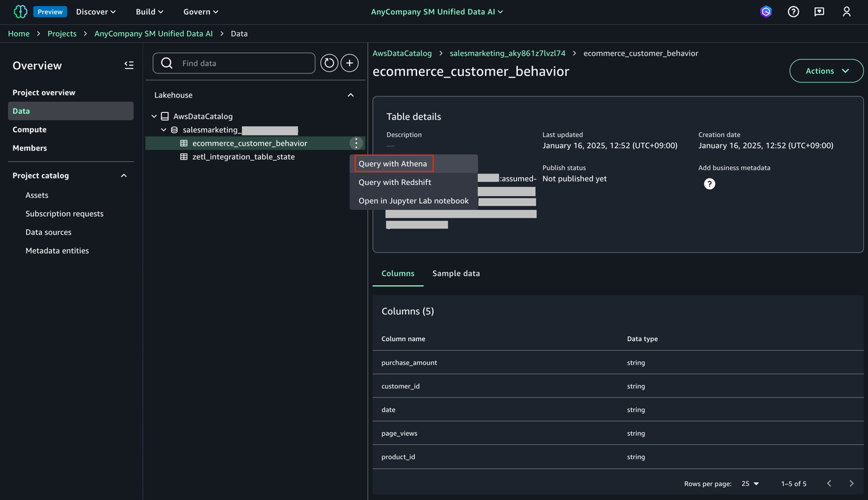The height and width of the screenshot is (500, 868).
Task: Go to next page of columns
Action: 852,484
